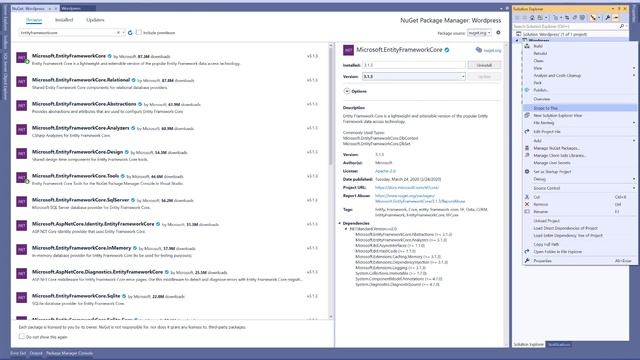Collapse the .NETStandard dependency group
Screen dimensions: 640x360
[346, 229]
